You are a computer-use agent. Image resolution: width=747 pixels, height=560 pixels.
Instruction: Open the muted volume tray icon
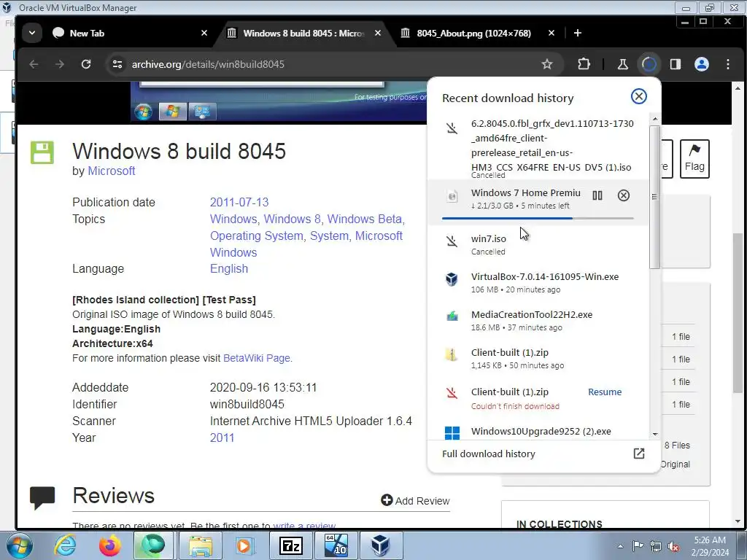pyautogui.click(x=673, y=546)
